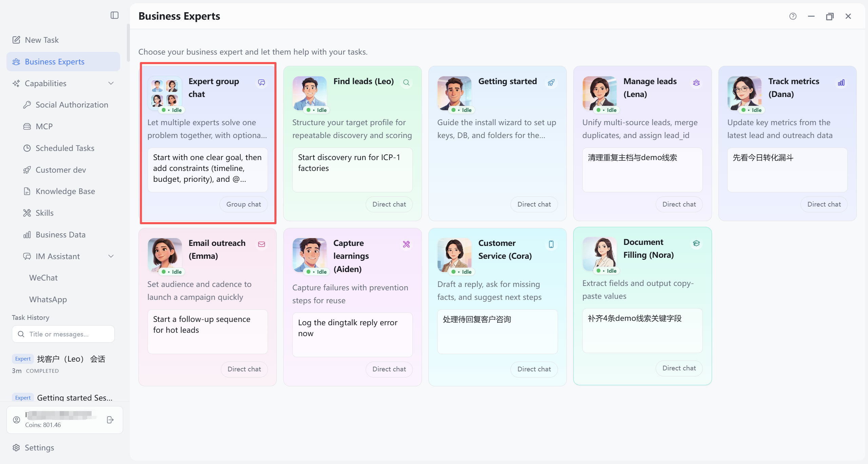Click the rocket icon on Getting started card
Viewport: 868px width, 464px height.
pos(551,82)
